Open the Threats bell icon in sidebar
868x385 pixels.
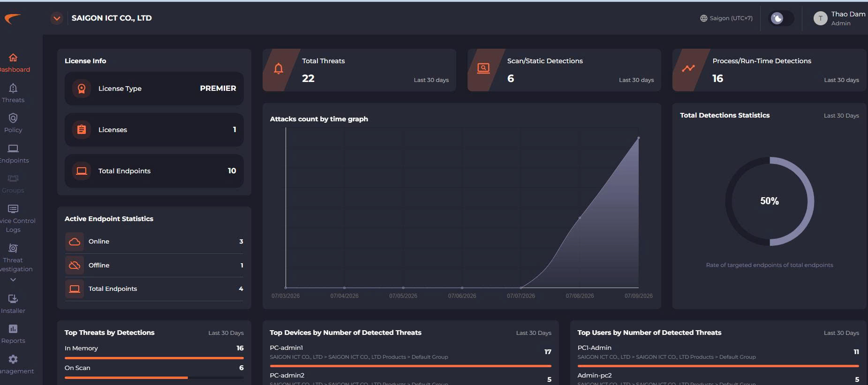(13, 88)
